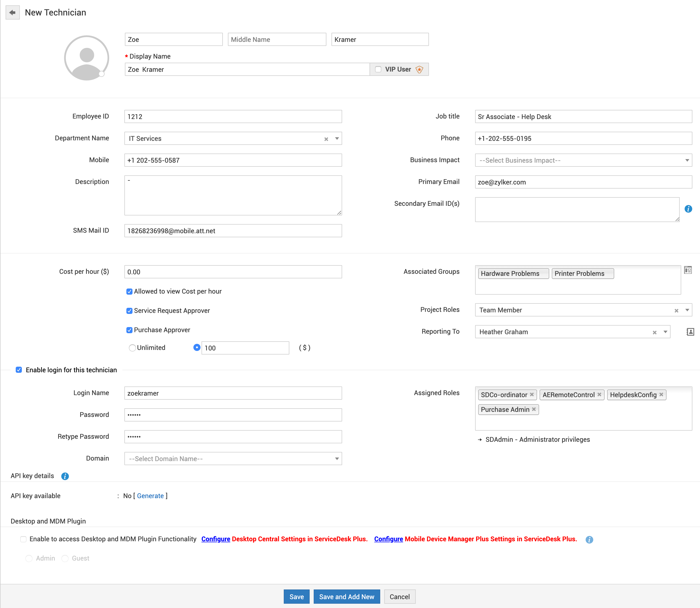Open the Business Impact dropdown
The height and width of the screenshot is (608, 700).
pos(583,160)
